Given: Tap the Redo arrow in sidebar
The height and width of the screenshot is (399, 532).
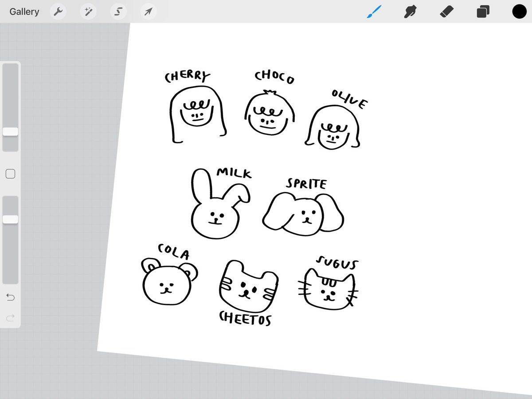Looking at the screenshot, I should tap(10, 317).
